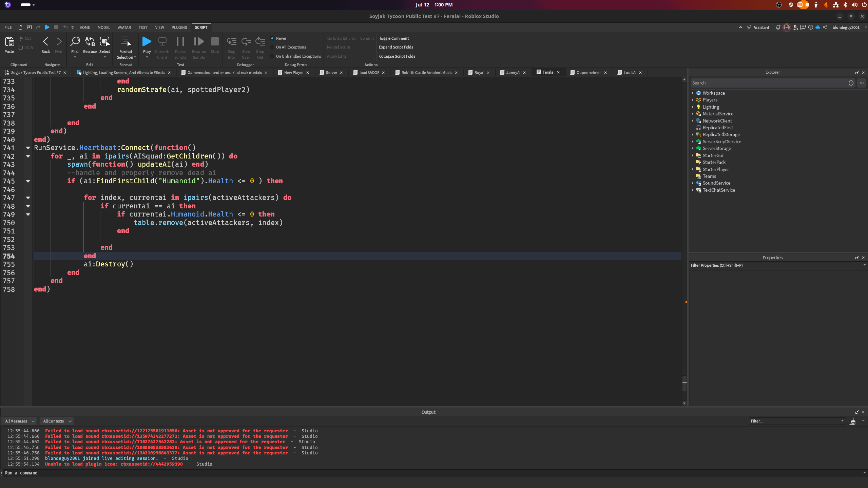Viewport: 868px width, 488px height.
Task: Click the Bluetooth tray icon
Action: (x=845, y=5)
